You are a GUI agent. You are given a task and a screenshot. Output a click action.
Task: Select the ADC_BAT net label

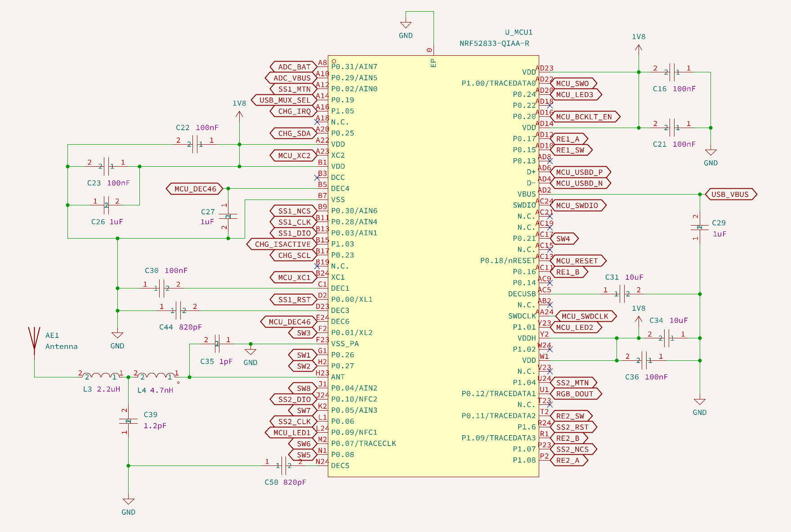point(293,66)
